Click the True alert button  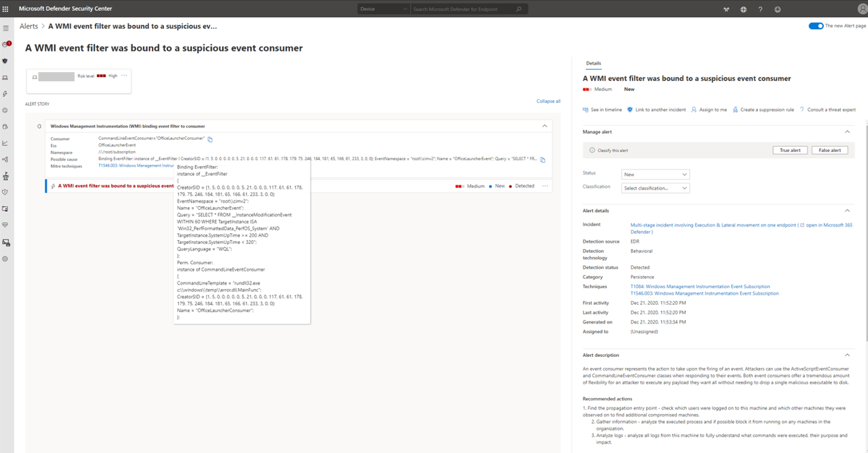tap(790, 150)
